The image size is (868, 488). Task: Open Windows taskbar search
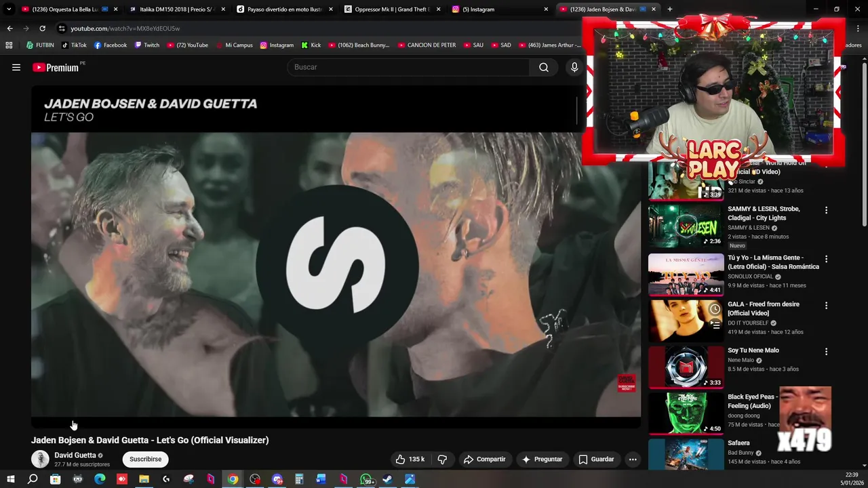point(33,479)
